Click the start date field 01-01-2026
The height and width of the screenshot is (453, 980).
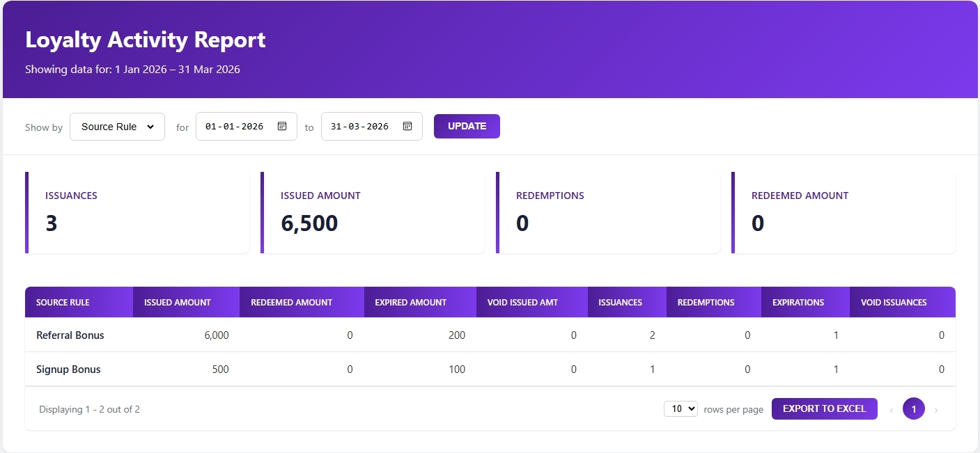[235, 127]
